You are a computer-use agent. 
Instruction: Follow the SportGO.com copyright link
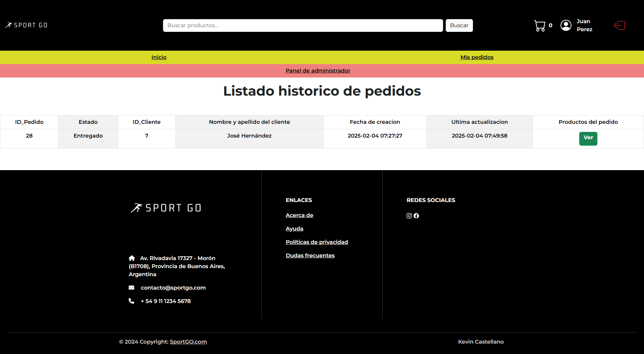coord(188,342)
